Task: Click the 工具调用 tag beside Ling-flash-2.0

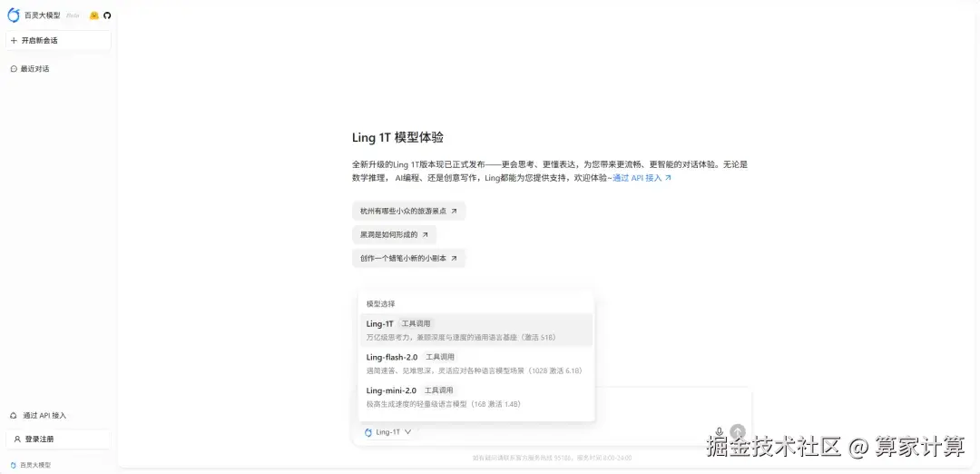Action: tap(440, 357)
